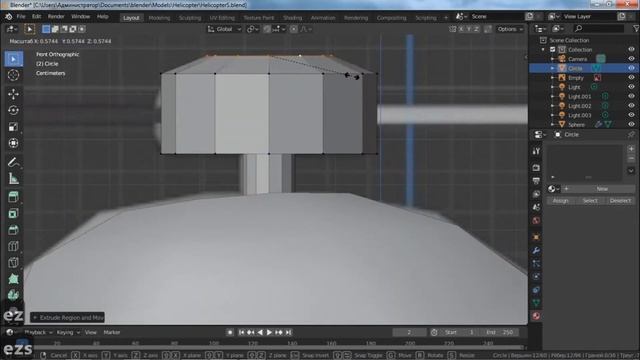Expand the Camera row in outliner
This screenshot has height=360, width=640.
point(552,59)
